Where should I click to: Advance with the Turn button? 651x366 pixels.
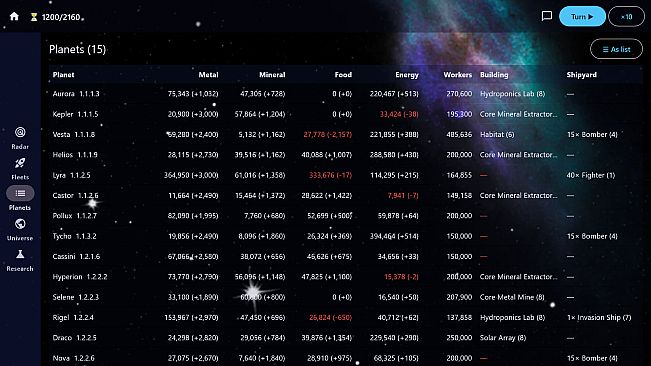click(582, 17)
